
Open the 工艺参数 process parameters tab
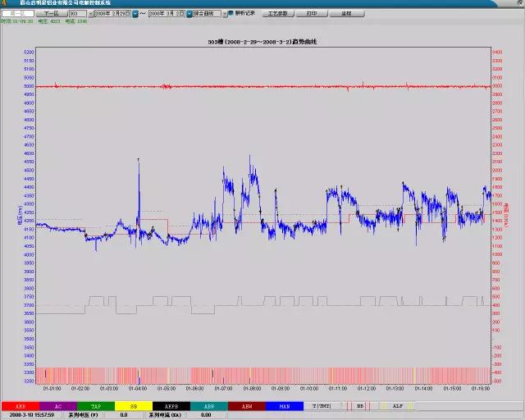click(278, 14)
